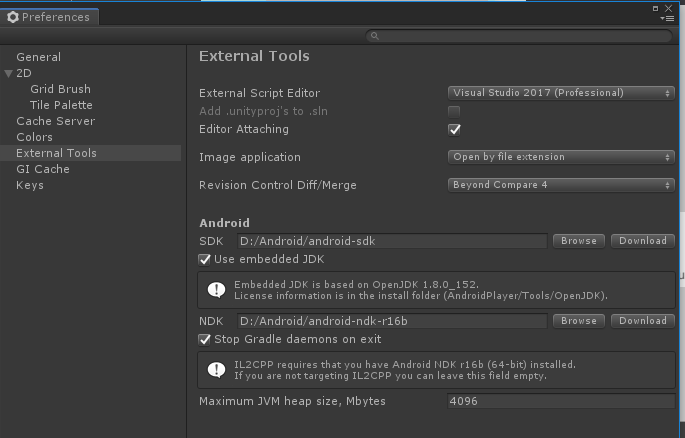Click the search magnifier icon
Screen dimensions: 685x438
coord(374,36)
